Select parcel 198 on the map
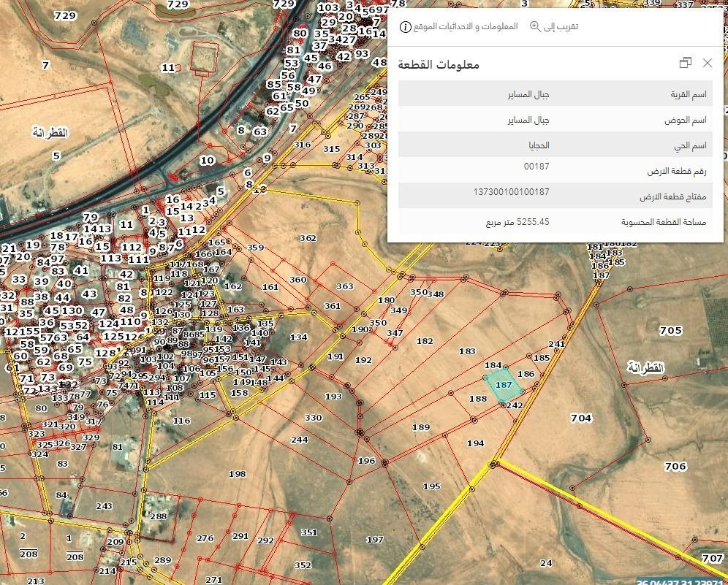Screen dimensions: 728x585 coord(237,474)
